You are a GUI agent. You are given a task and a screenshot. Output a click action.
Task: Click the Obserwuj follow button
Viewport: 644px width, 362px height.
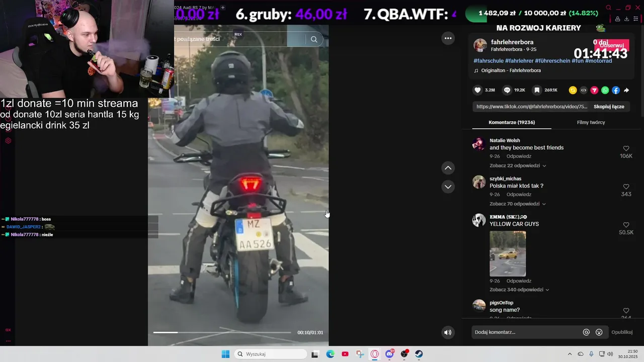[611, 45]
